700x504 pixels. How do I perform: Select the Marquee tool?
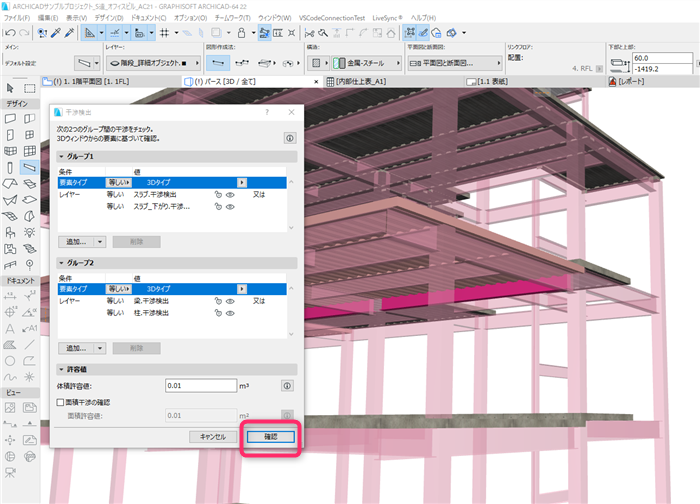29,88
